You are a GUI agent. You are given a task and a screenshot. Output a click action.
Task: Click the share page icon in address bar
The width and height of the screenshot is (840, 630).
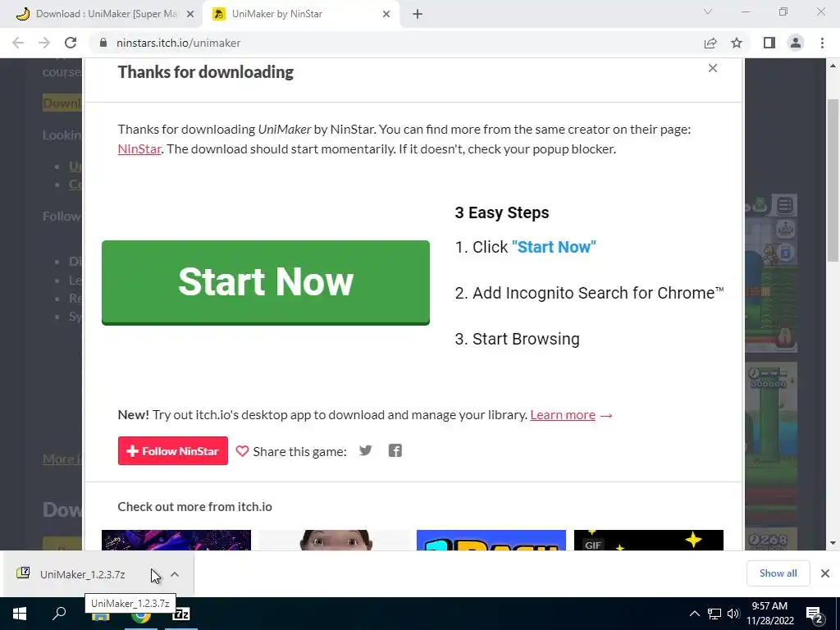click(710, 43)
